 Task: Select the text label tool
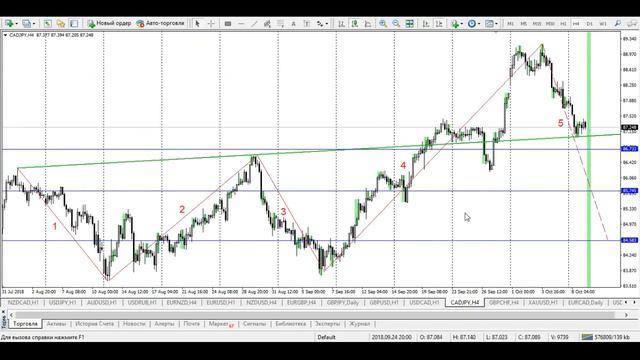pos(307,24)
